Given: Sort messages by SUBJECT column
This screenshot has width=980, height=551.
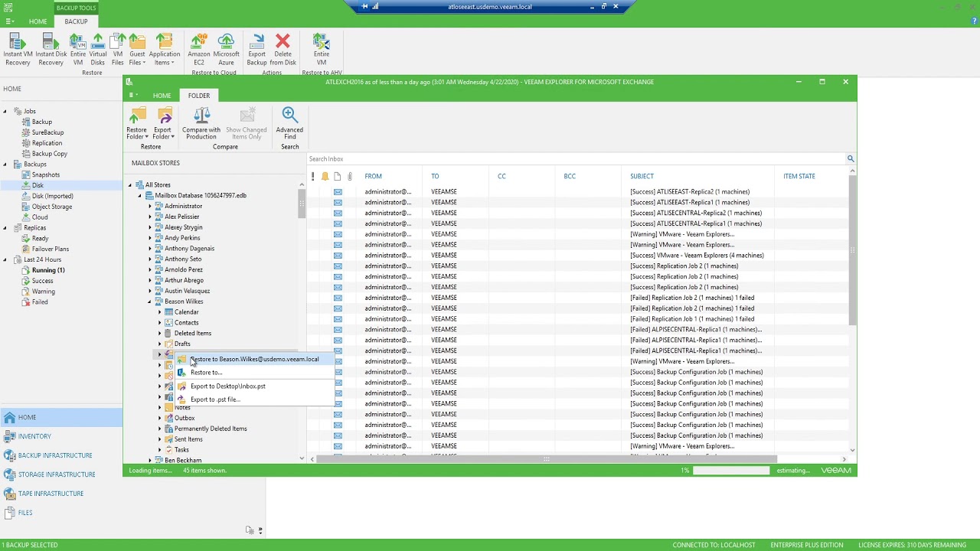Looking at the screenshot, I should pos(642,176).
